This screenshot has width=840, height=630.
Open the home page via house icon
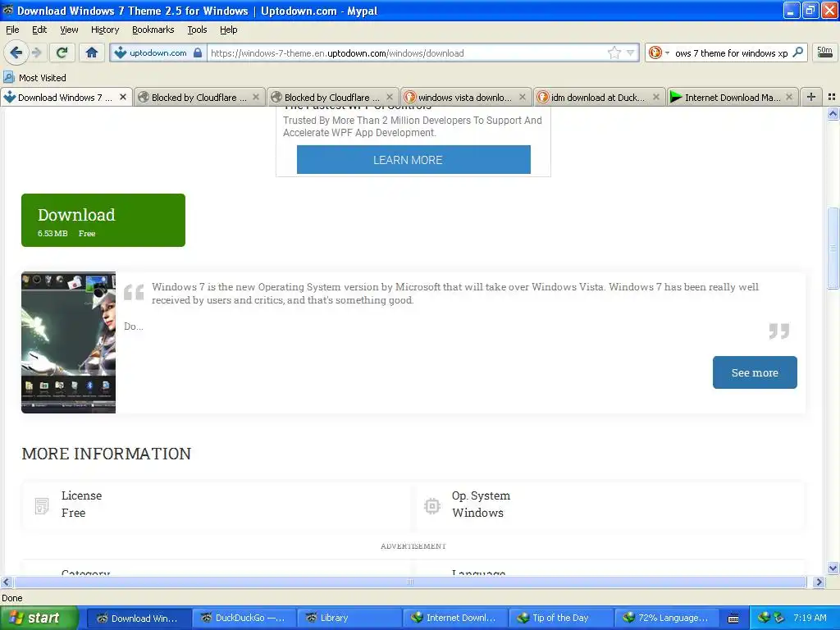(92, 52)
